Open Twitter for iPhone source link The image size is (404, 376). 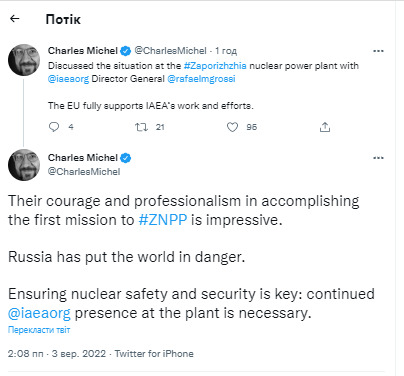tap(154, 354)
